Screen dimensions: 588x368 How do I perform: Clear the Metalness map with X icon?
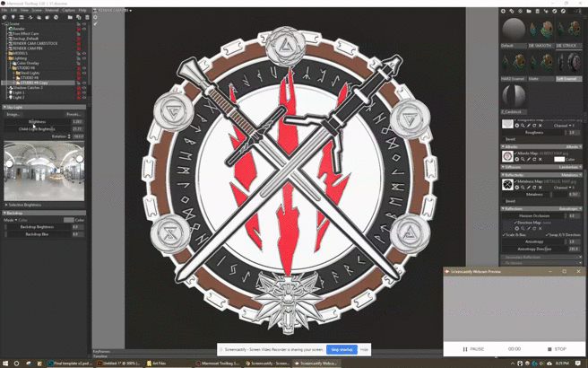coord(540,188)
